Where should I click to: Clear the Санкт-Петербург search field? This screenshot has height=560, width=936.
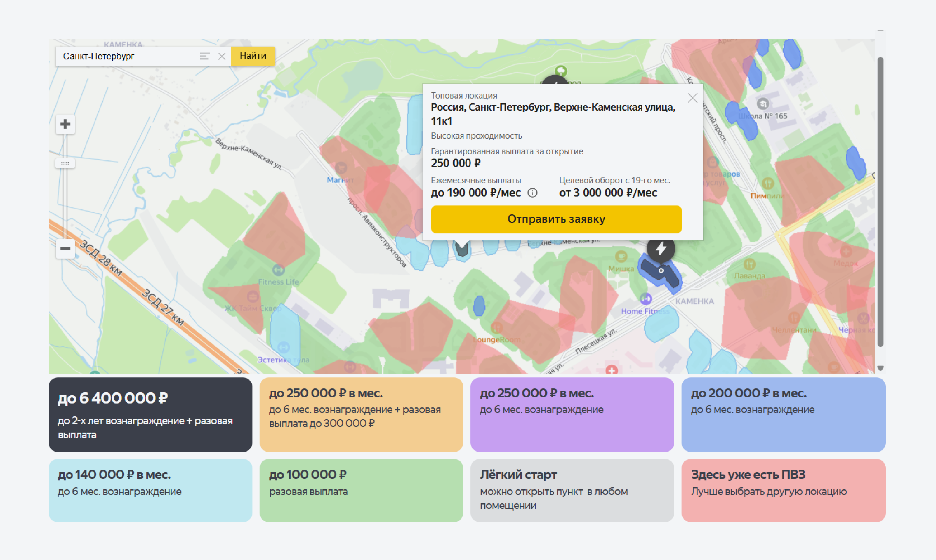(222, 56)
